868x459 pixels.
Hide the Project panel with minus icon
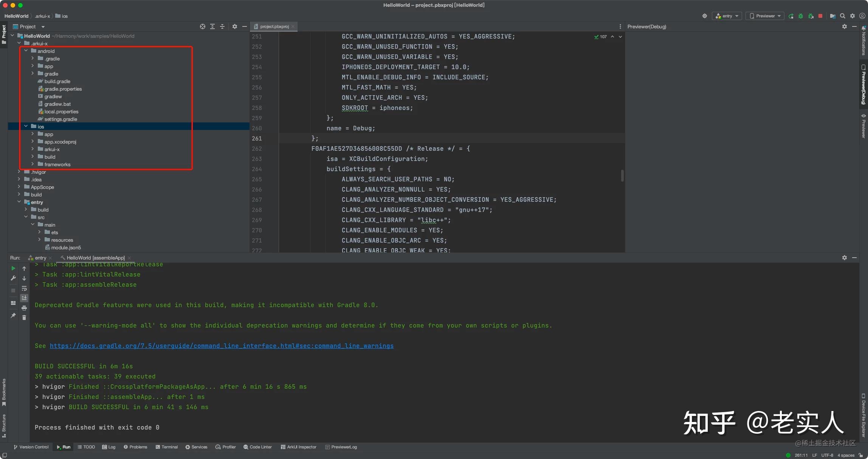pos(245,26)
